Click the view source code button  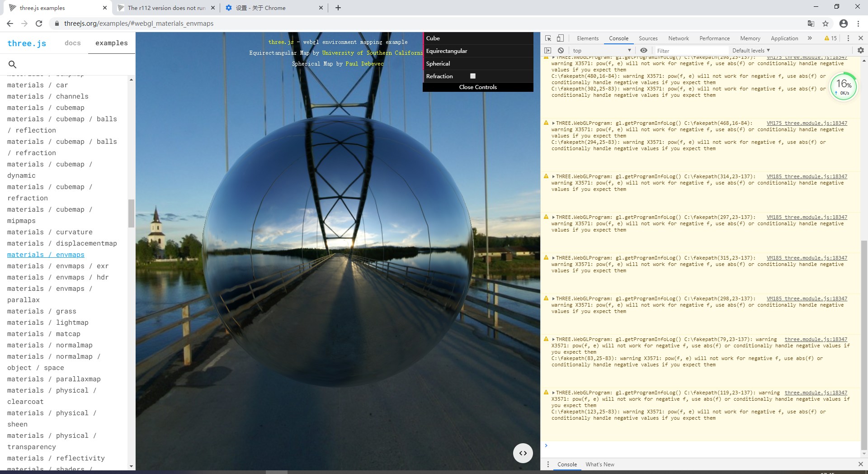pos(523,453)
